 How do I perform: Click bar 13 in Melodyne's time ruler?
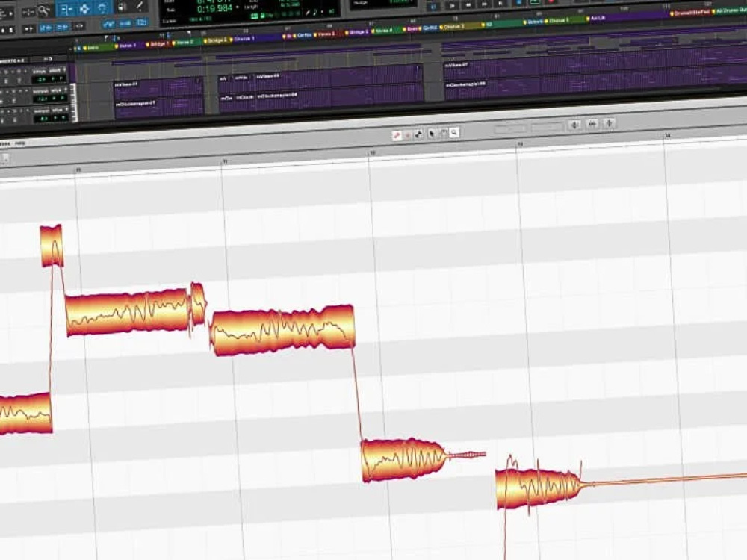tap(520, 144)
